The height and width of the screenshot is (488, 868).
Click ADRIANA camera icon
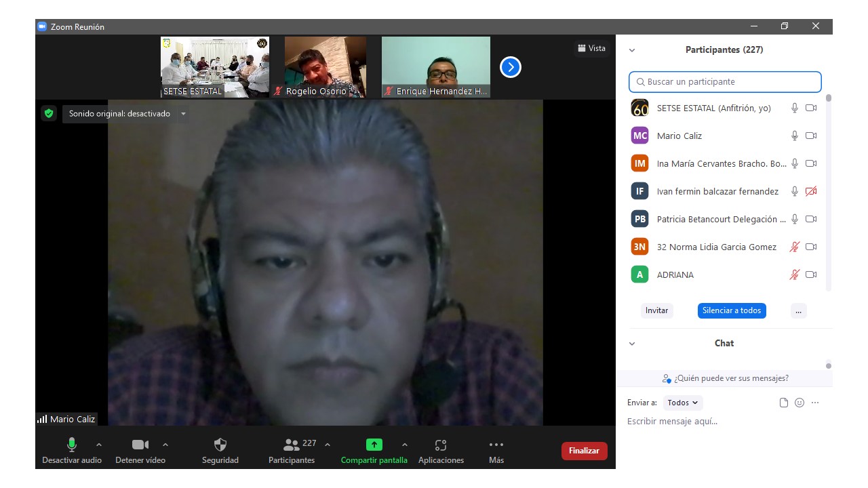(x=811, y=274)
